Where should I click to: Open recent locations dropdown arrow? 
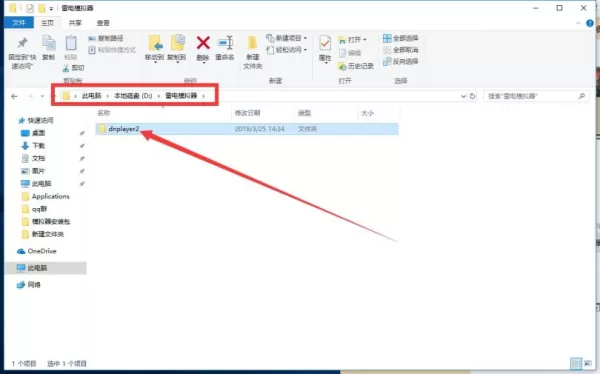click(x=42, y=96)
